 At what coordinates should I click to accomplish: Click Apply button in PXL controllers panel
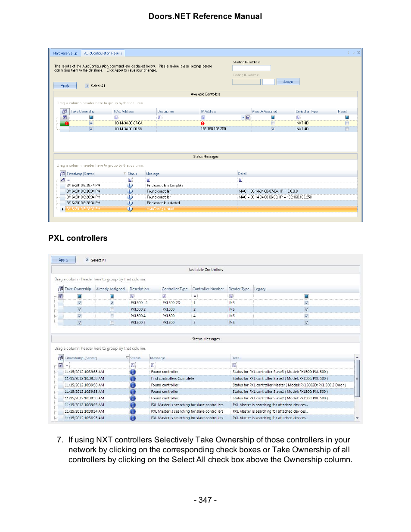tap(63, 260)
